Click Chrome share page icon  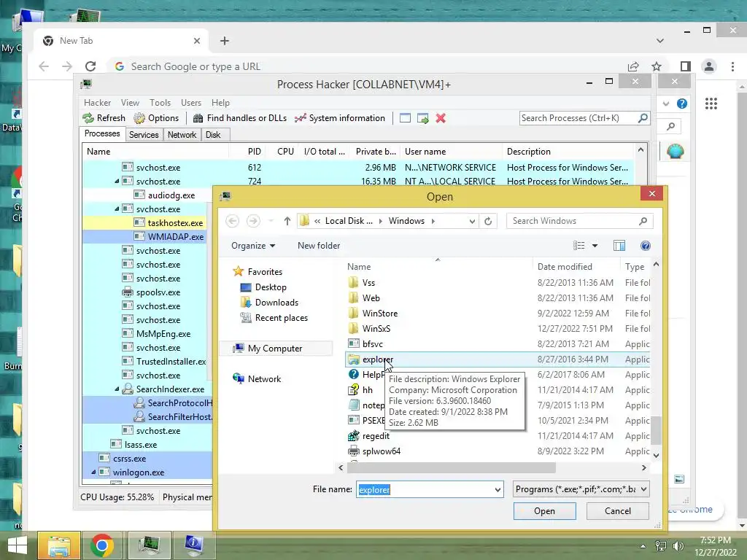coord(633,66)
